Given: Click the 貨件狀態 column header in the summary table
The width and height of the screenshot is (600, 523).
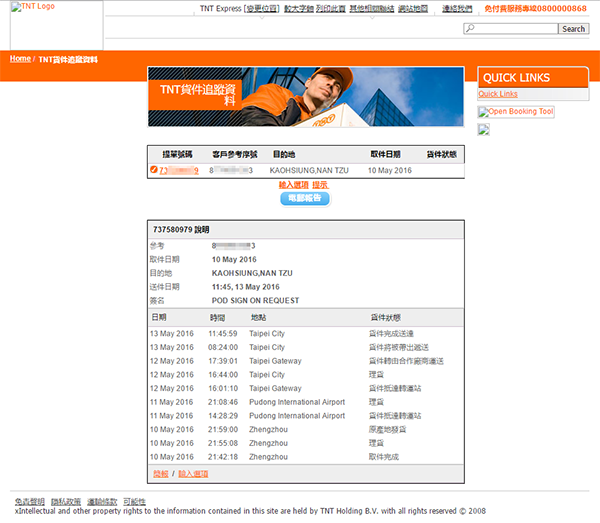Looking at the screenshot, I should tap(442, 154).
